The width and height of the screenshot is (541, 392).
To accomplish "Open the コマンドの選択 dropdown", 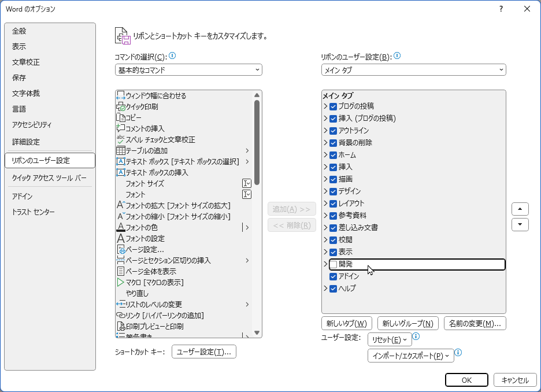I will tap(188, 70).
